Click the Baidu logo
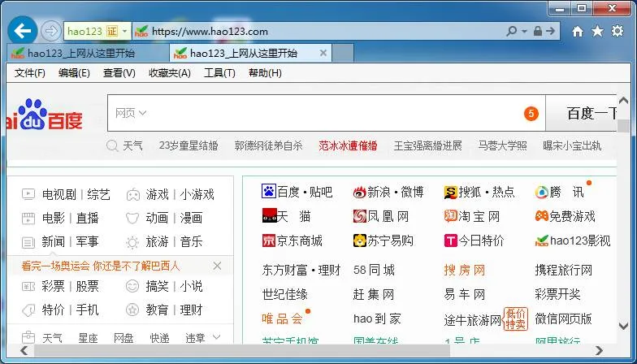This screenshot has width=637, height=364. tap(44, 114)
